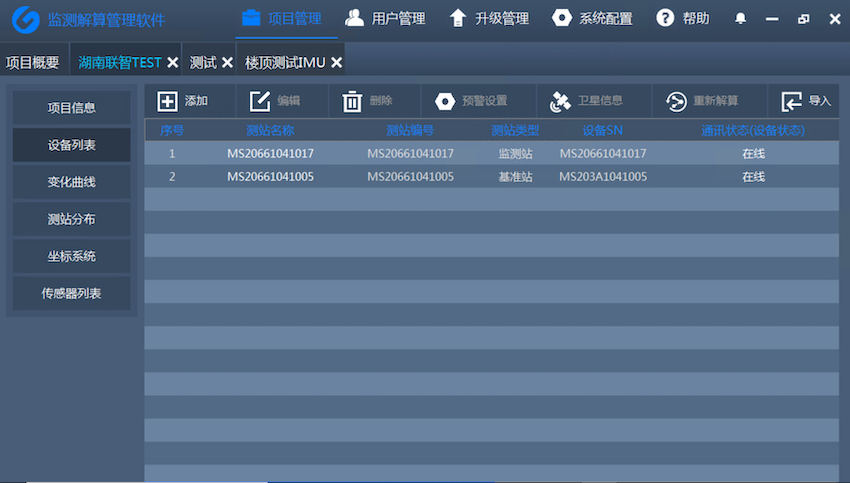
Task: Click the 在线 status in row 2
Action: [x=754, y=177]
